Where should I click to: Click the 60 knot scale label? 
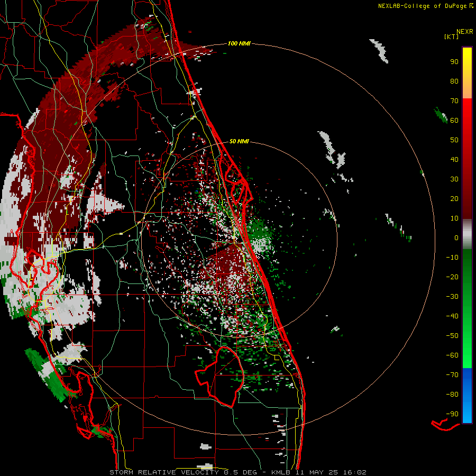pos(454,120)
